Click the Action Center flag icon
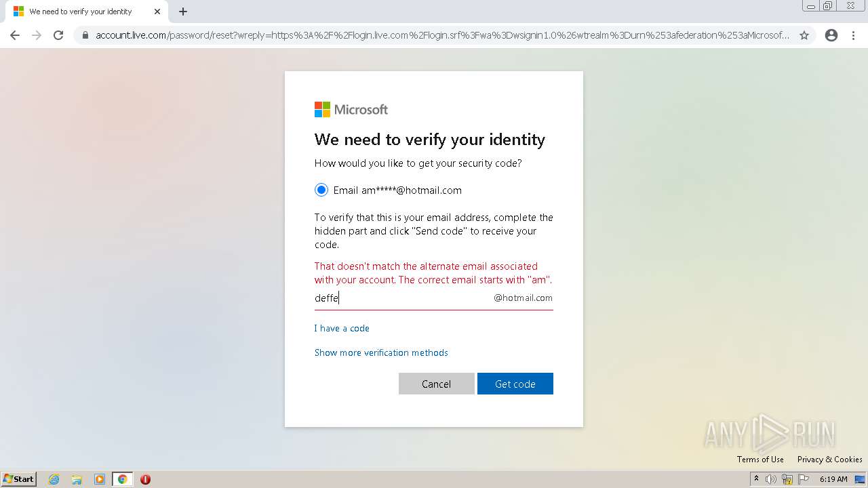 click(804, 479)
